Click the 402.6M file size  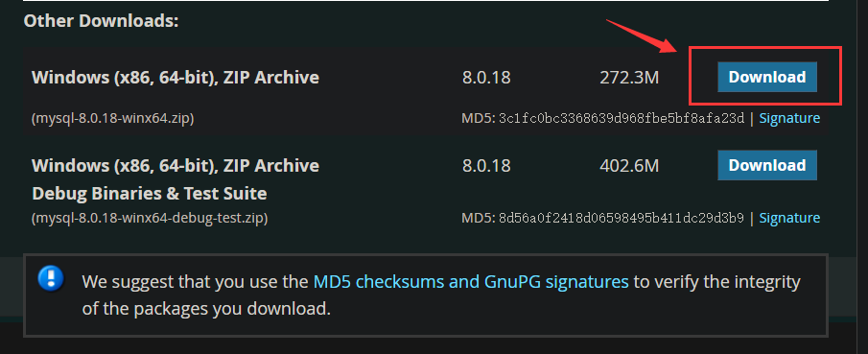(629, 166)
